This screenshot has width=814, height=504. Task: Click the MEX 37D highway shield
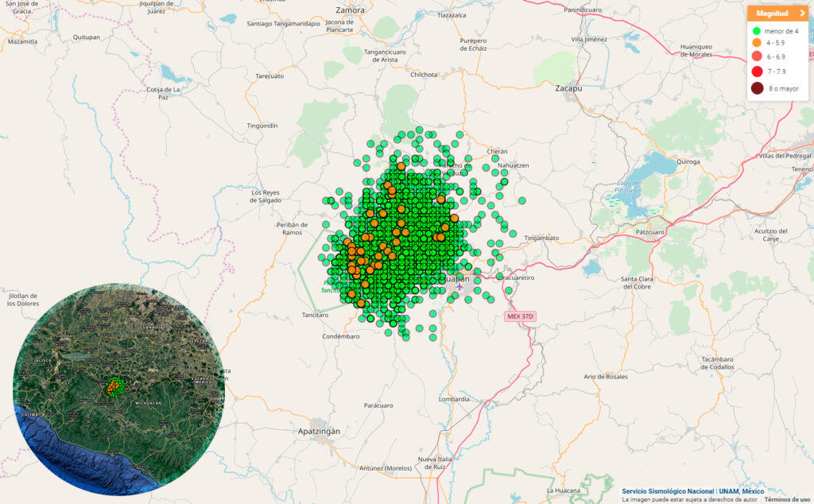[x=521, y=316]
